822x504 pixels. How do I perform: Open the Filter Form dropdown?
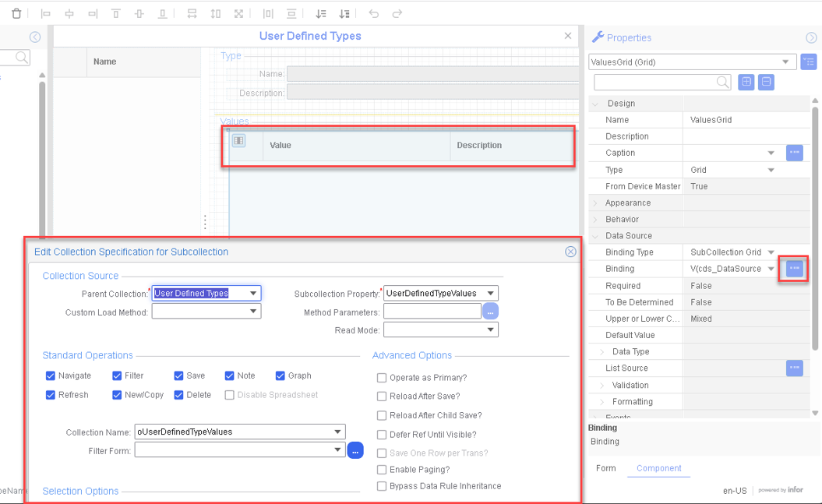click(337, 450)
